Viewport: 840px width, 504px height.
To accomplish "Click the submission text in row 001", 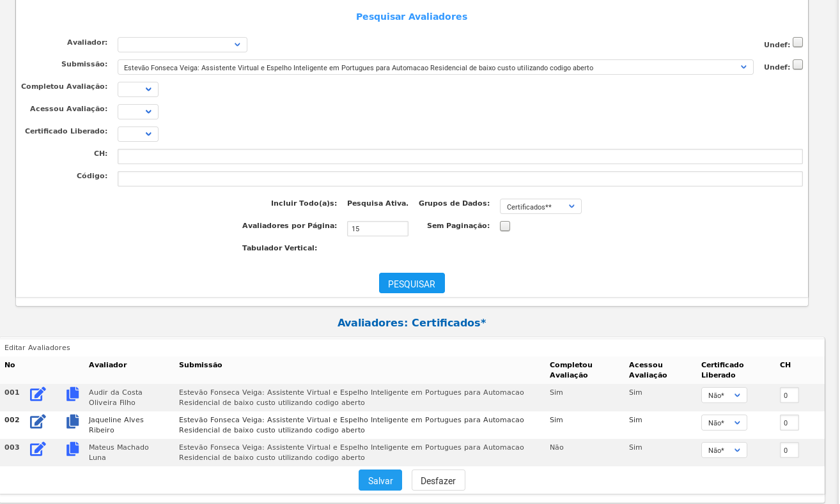I will point(352,397).
